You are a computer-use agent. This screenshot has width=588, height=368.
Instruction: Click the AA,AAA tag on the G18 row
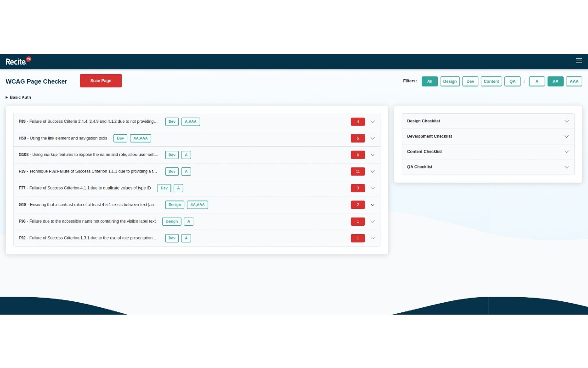pyautogui.click(x=198, y=205)
